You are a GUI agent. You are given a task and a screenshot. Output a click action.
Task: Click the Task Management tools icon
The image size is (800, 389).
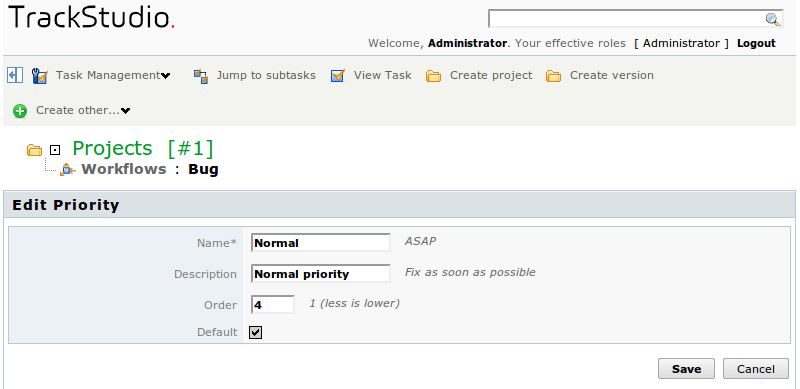coord(39,76)
